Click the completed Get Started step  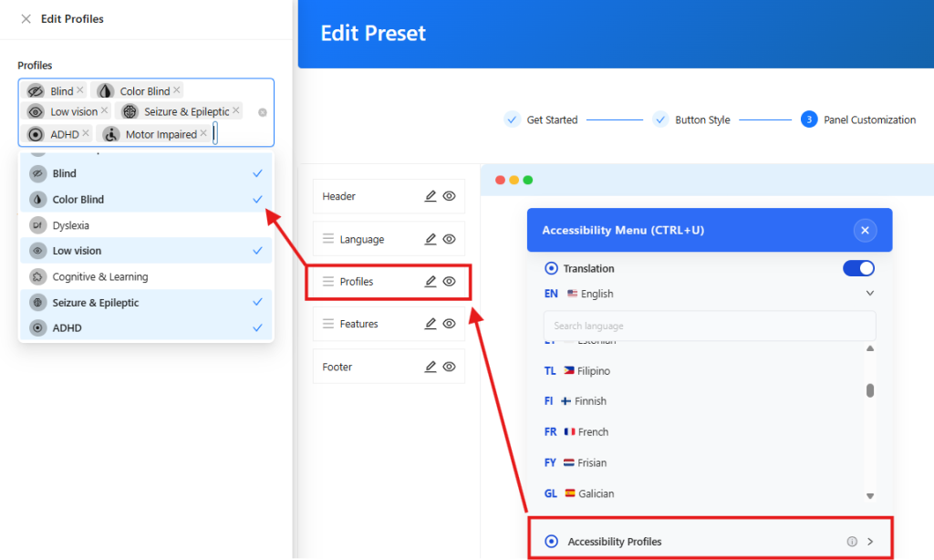[553, 119]
